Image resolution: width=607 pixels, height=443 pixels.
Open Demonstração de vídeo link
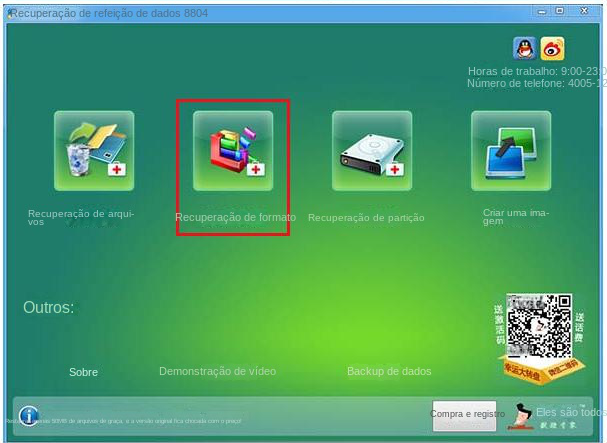(x=218, y=371)
